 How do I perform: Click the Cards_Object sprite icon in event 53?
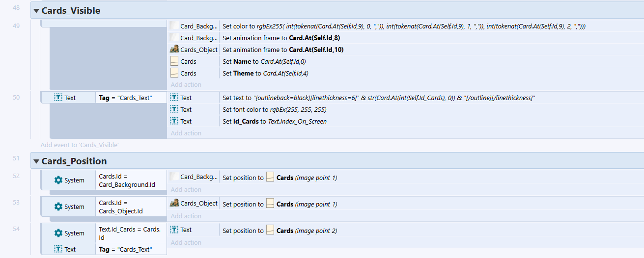point(174,203)
